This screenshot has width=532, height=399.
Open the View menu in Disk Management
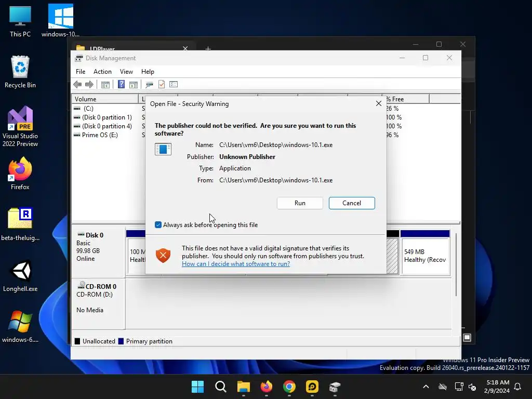pos(126,72)
